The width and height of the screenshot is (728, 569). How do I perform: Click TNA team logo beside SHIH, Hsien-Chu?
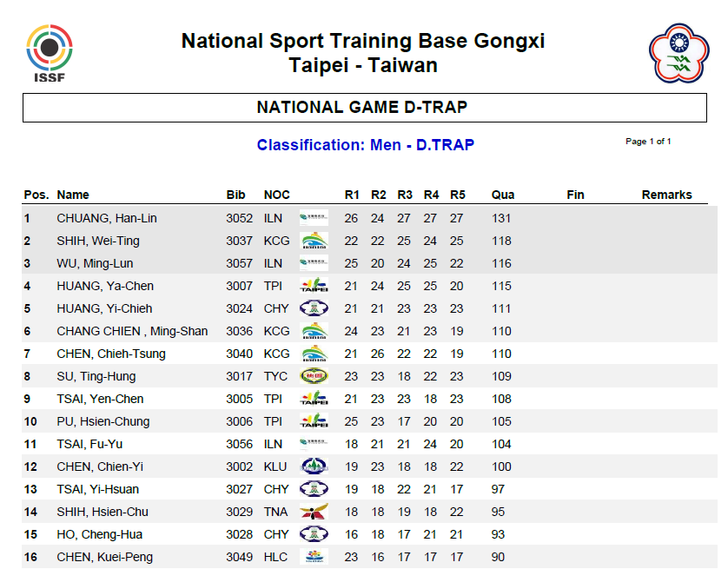point(314,512)
